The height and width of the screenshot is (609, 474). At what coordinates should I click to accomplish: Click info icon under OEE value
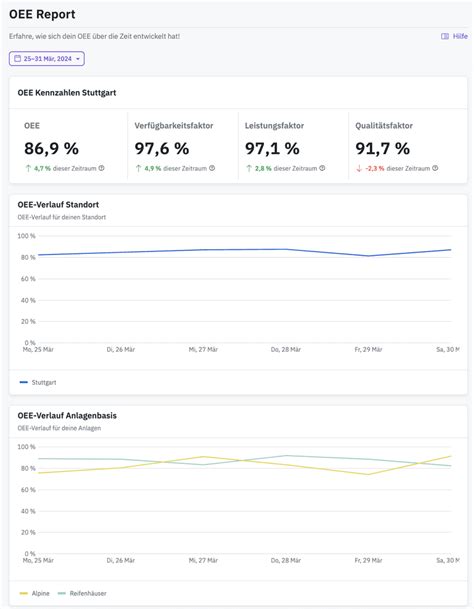pos(101,168)
